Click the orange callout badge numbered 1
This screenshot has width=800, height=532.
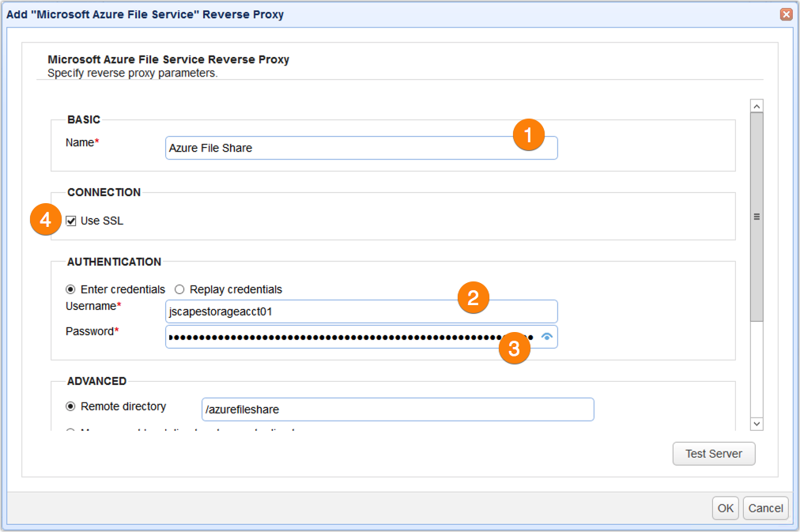pos(529,135)
